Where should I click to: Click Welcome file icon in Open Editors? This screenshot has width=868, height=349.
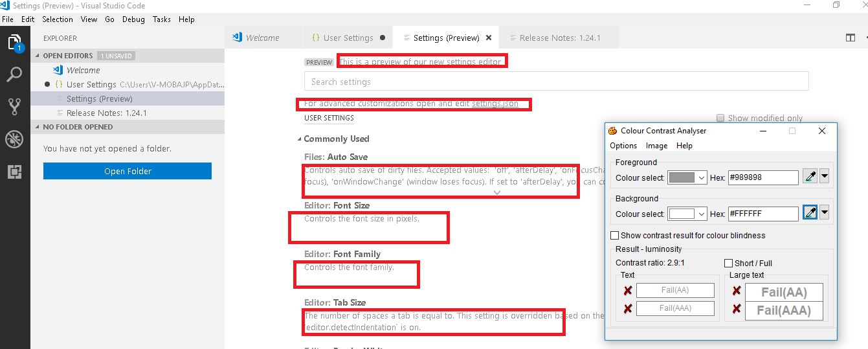tap(58, 70)
